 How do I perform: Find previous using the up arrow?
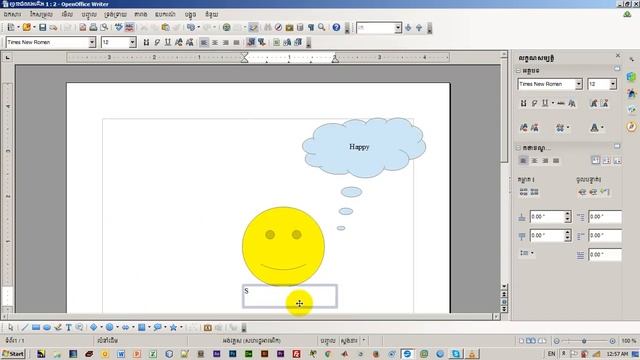[x=419, y=28]
